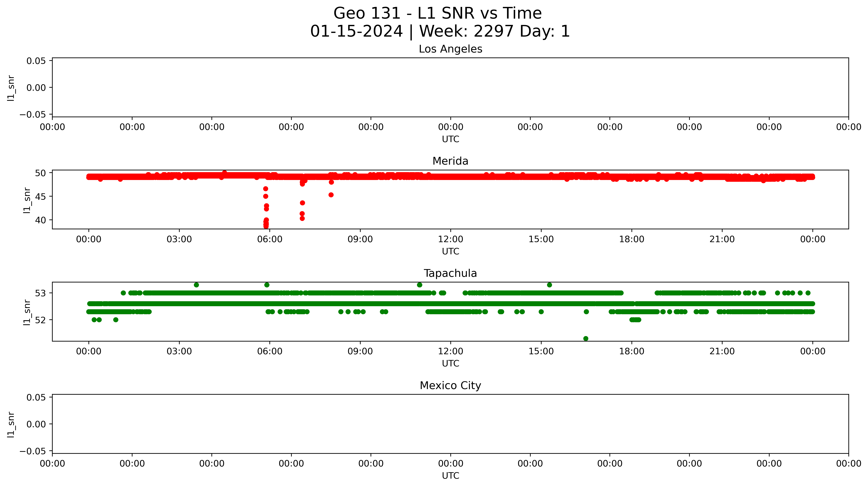Click the 15:00 tick label on Merida plot

click(x=541, y=239)
